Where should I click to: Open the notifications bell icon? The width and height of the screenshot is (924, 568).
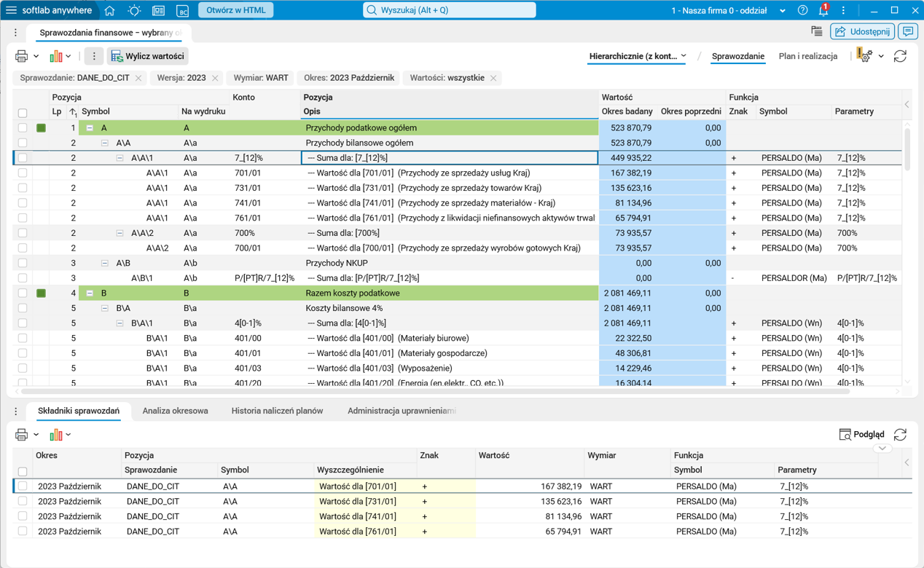point(823,10)
